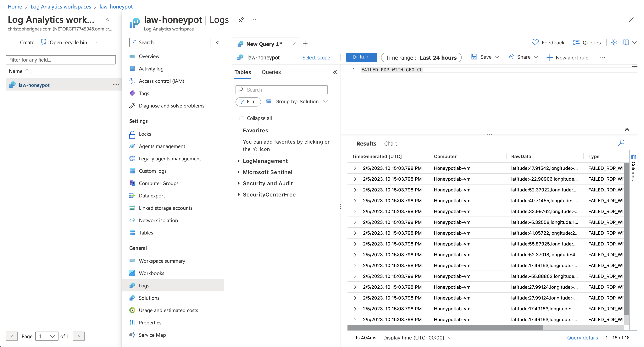Add a new query tab
This screenshot has height=347, width=644.
pos(305,43)
